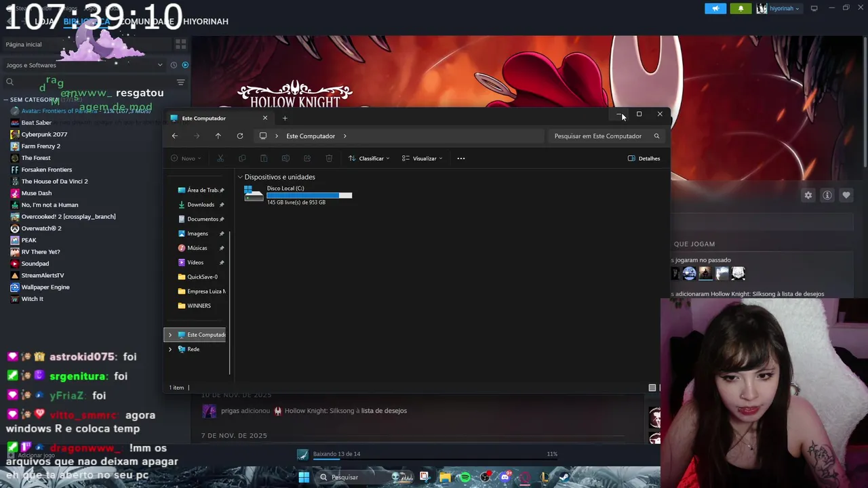Viewport: 868px width, 488px height.
Task: Open Músicas in the sidebar
Action: pyautogui.click(x=201, y=248)
